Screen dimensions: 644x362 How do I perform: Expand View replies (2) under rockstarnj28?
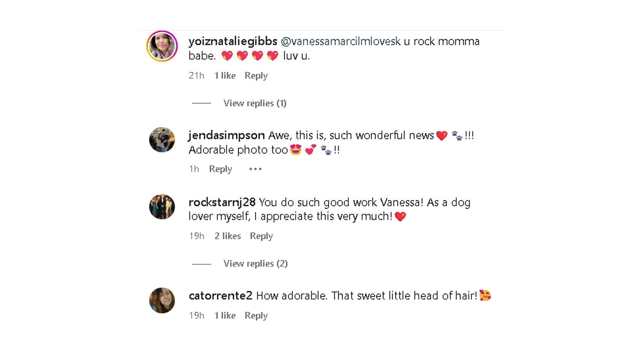pos(255,264)
